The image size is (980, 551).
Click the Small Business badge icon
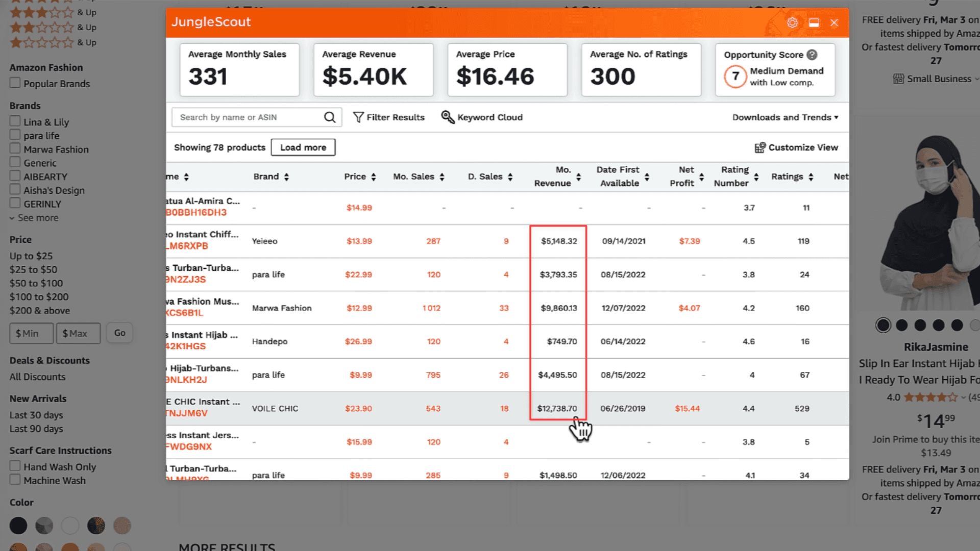pos(898,79)
